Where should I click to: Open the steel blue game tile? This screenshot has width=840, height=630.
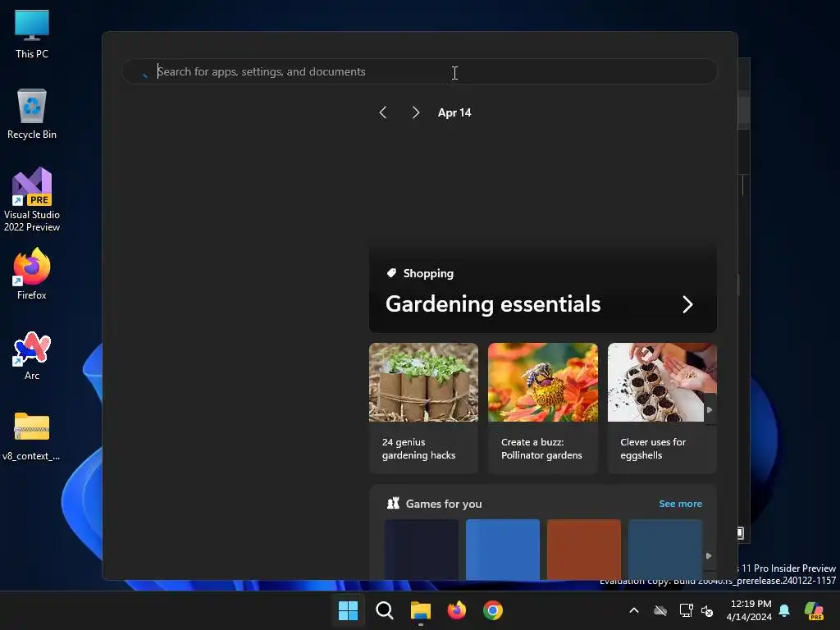click(x=664, y=549)
